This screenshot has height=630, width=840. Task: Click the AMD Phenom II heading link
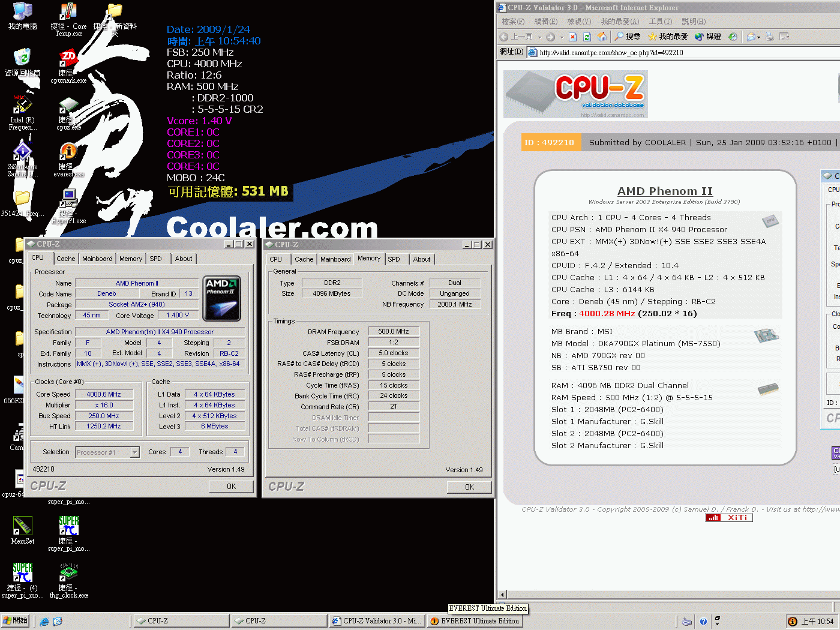(x=665, y=191)
